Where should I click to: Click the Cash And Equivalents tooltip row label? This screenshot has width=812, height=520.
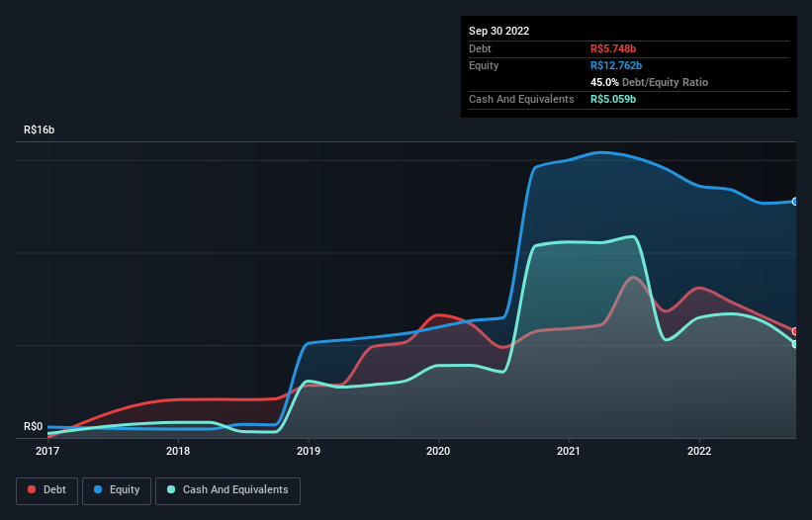pos(521,99)
